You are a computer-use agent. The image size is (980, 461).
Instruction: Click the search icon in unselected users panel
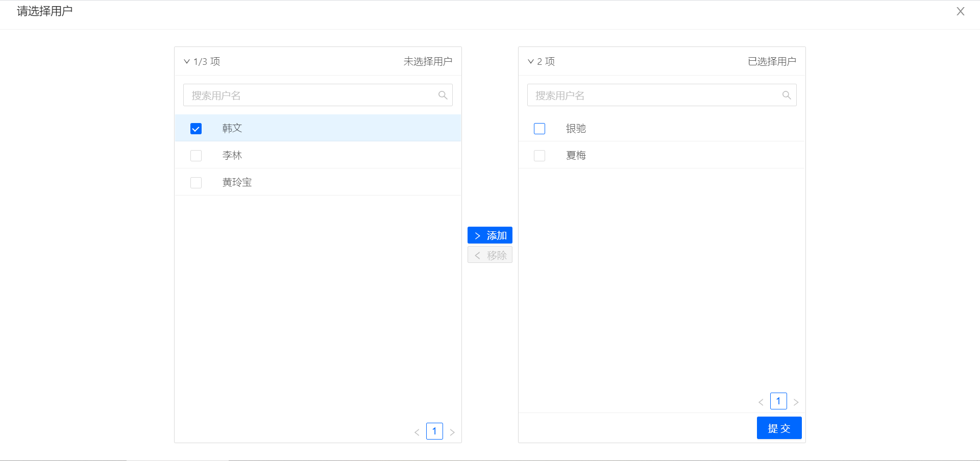click(x=443, y=95)
